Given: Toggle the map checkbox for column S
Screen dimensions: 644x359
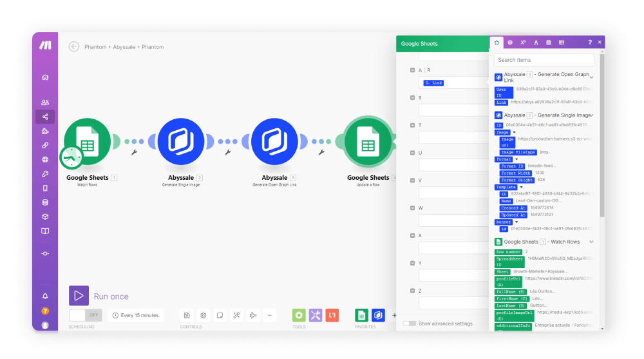Looking at the screenshot, I should (412, 98).
